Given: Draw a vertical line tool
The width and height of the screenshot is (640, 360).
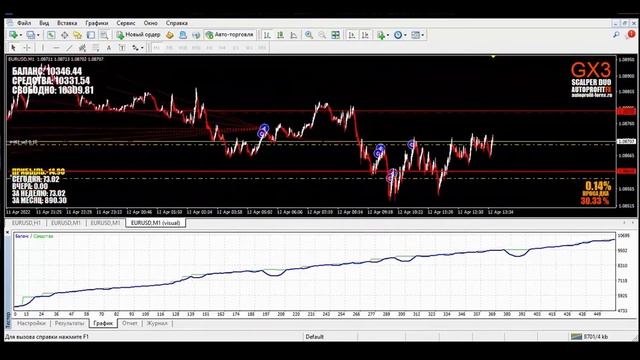Looking at the screenshot, I should (42, 48).
